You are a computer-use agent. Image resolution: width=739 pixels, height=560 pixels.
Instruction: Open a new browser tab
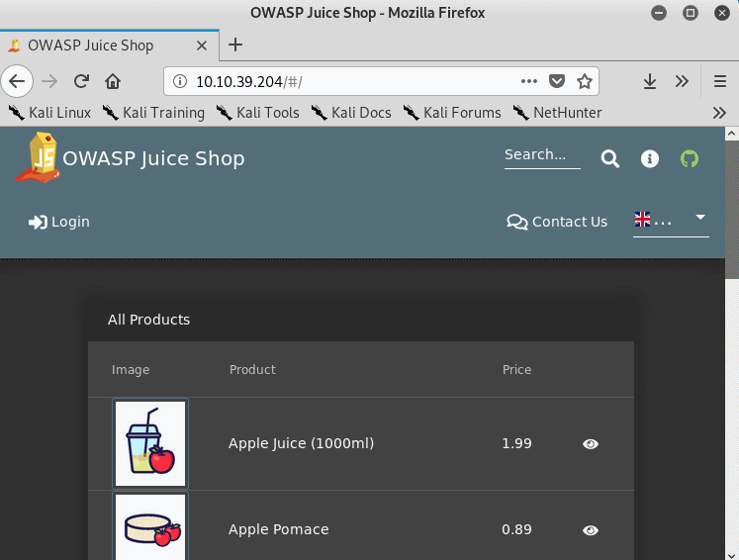point(235,45)
